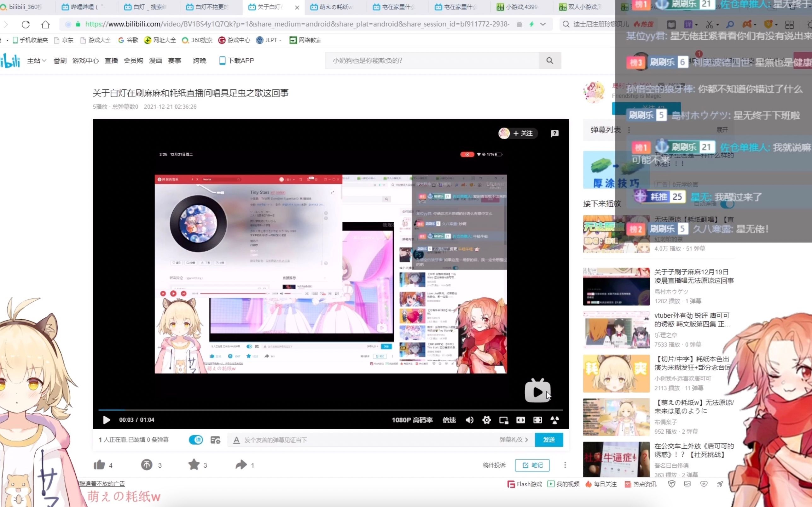Click the settings gear icon in player
This screenshot has width=812, height=507.
(x=486, y=419)
